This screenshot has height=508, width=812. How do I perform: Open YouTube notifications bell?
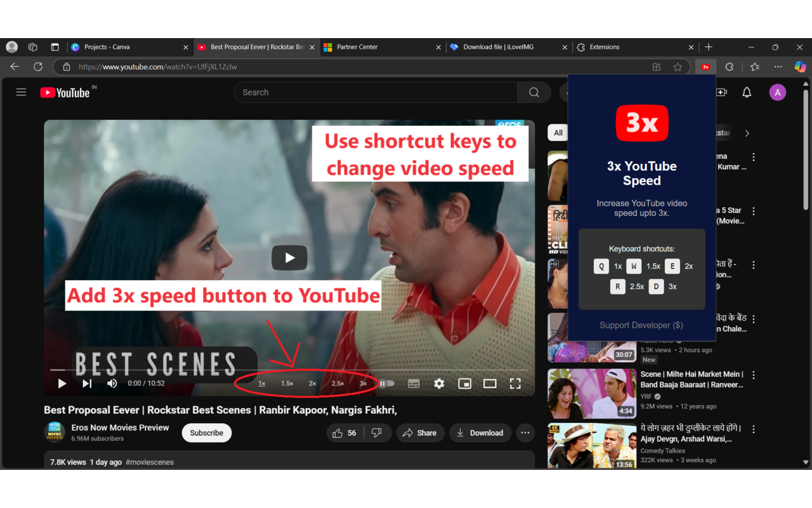coord(746,92)
